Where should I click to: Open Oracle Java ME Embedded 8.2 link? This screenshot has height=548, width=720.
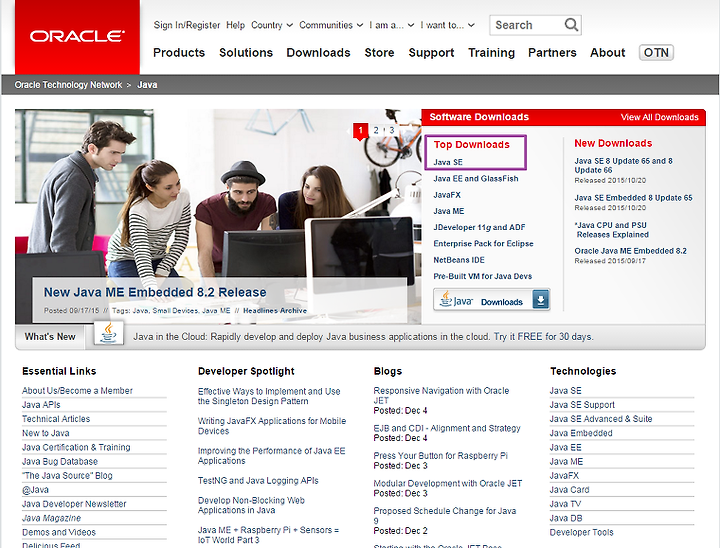(x=630, y=251)
